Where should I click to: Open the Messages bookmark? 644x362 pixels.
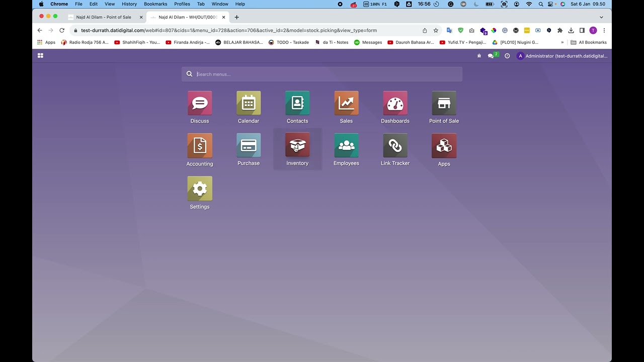368,42
